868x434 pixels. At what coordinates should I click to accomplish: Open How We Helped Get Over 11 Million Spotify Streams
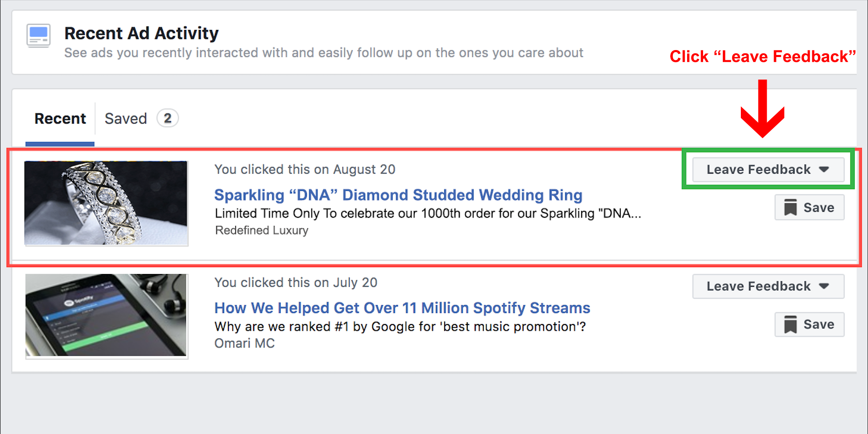[x=402, y=308]
